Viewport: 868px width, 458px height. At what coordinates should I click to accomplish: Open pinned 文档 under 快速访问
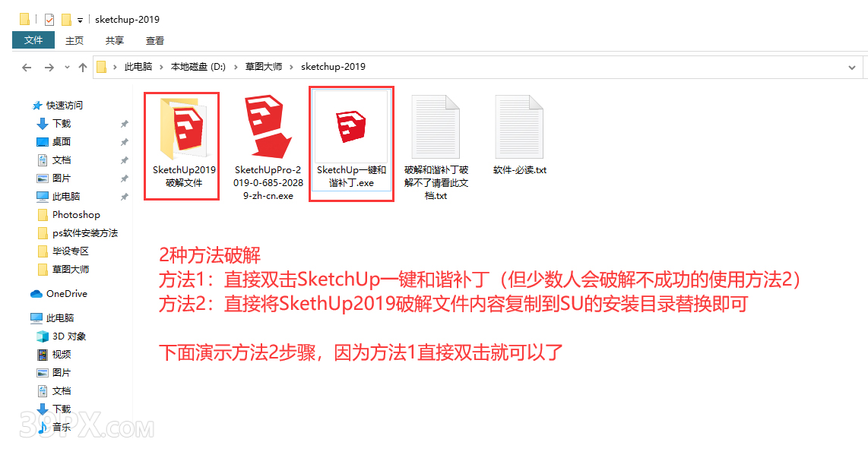(54, 160)
